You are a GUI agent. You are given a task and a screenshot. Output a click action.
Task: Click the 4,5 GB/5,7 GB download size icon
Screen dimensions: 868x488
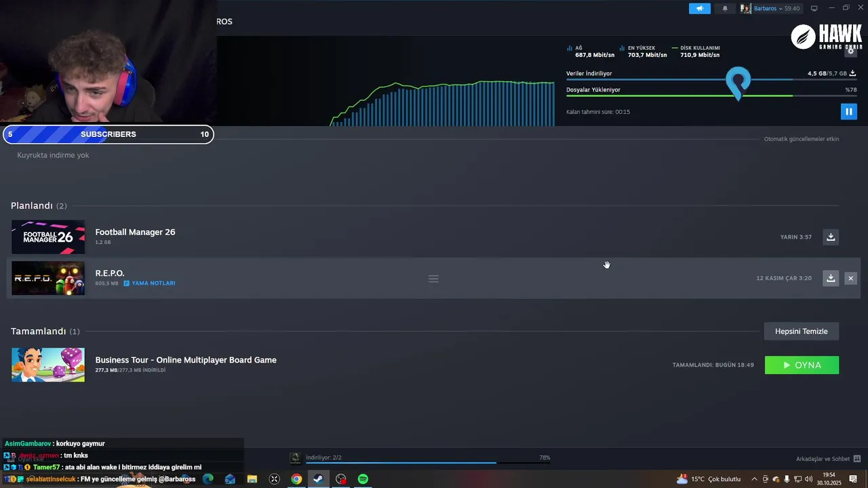(852, 73)
